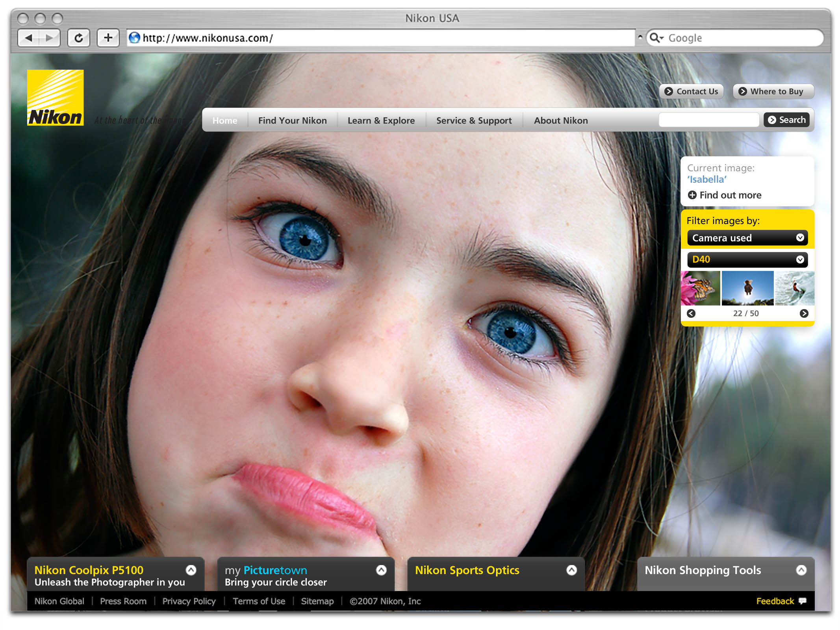Open the Camera used filter dropdown
Viewport: 840px width, 630px height.
pyautogui.click(x=747, y=238)
